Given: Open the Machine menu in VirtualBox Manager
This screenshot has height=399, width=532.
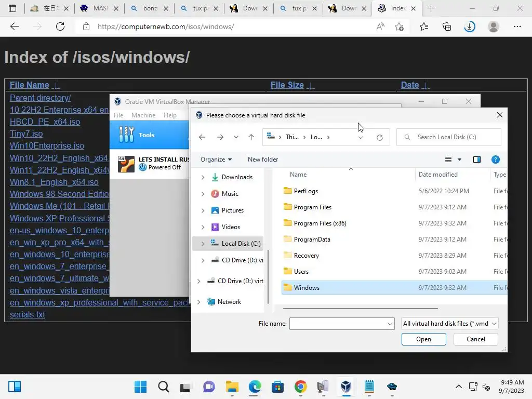Looking at the screenshot, I should tap(143, 115).
